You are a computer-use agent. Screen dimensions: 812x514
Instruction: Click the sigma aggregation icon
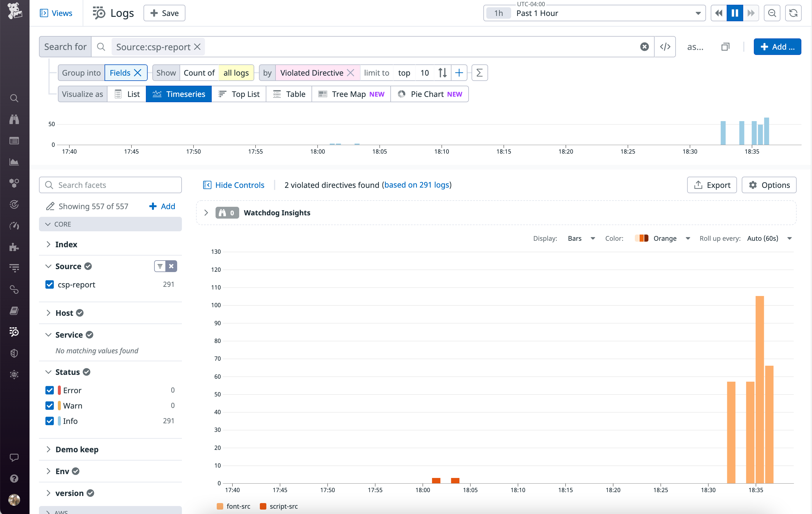click(480, 72)
